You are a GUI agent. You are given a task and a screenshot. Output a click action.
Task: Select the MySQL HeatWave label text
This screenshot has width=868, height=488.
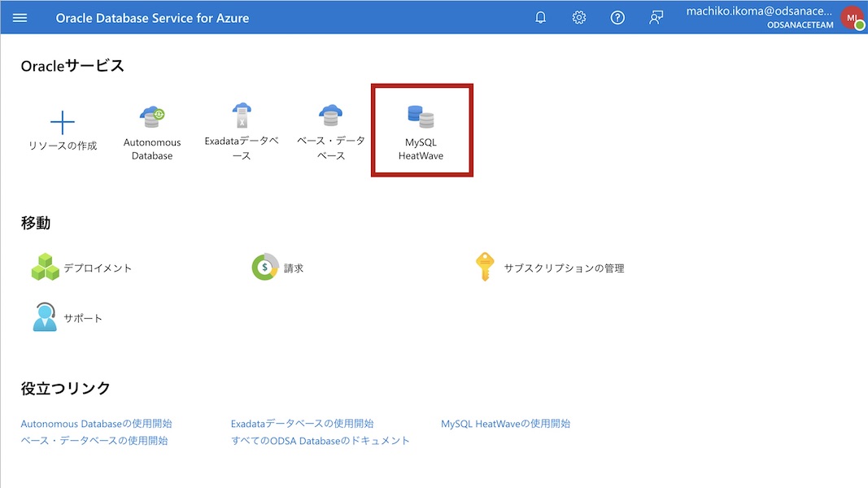point(421,149)
